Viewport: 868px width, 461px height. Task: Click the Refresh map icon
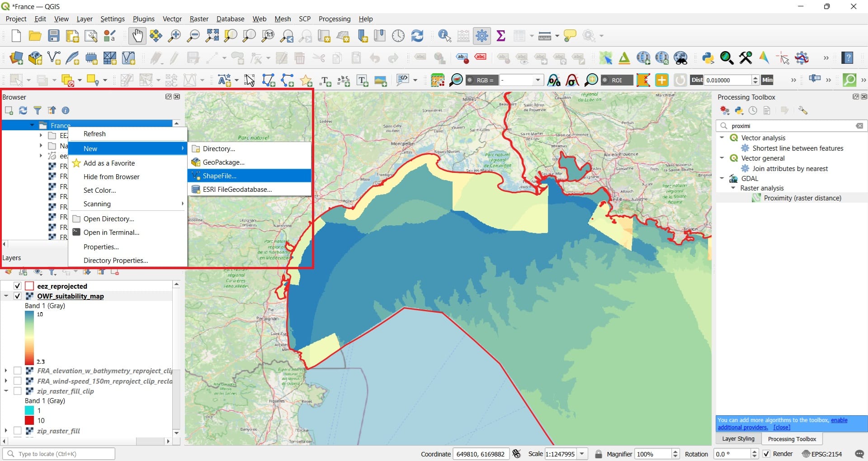pyautogui.click(x=417, y=36)
